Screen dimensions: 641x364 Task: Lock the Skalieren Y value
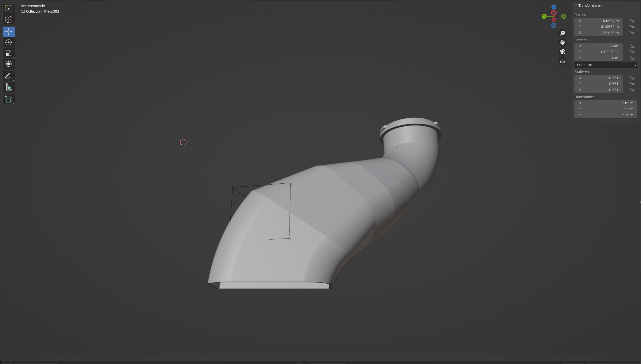click(631, 84)
